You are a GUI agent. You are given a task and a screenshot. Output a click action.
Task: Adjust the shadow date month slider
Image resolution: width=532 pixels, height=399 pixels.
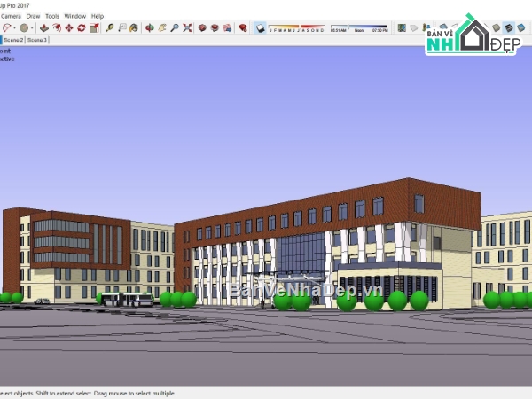tap(296, 27)
